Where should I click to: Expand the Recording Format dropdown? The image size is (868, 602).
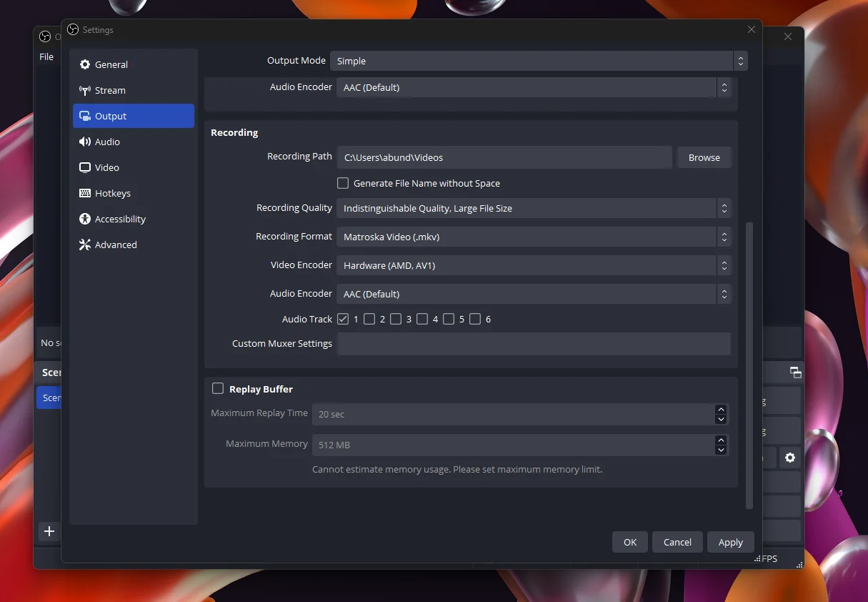534,237
